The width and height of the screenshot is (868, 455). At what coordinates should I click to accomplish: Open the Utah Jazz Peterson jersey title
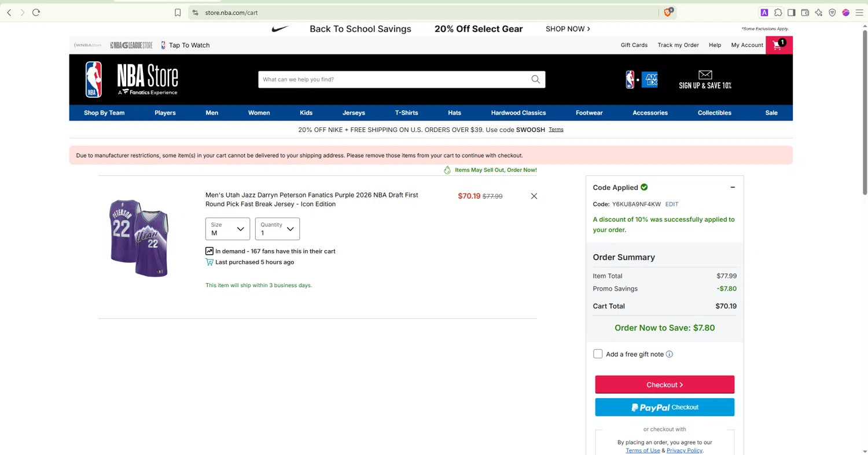tap(312, 200)
